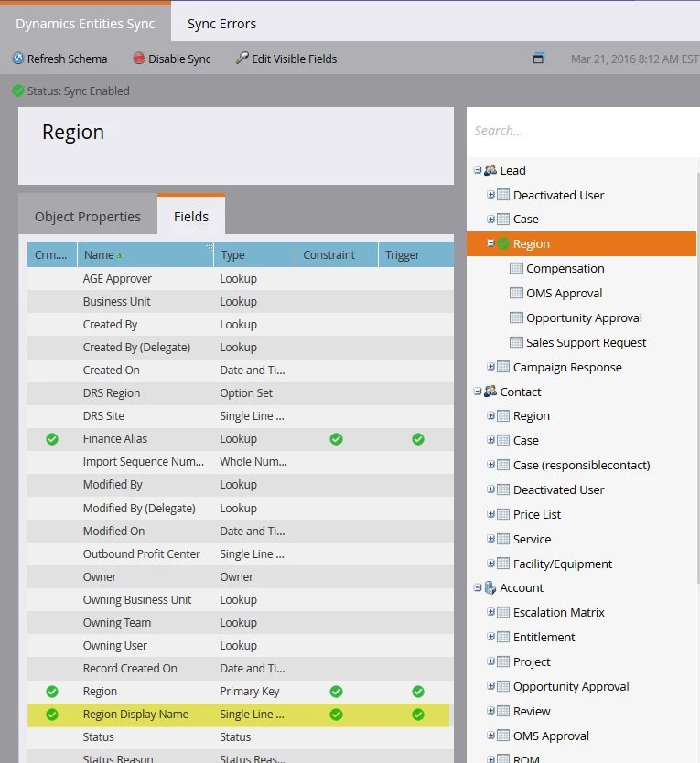Click the Refresh Schema globe icon
The height and width of the screenshot is (763, 700).
pyautogui.click(x=18, y=59)
